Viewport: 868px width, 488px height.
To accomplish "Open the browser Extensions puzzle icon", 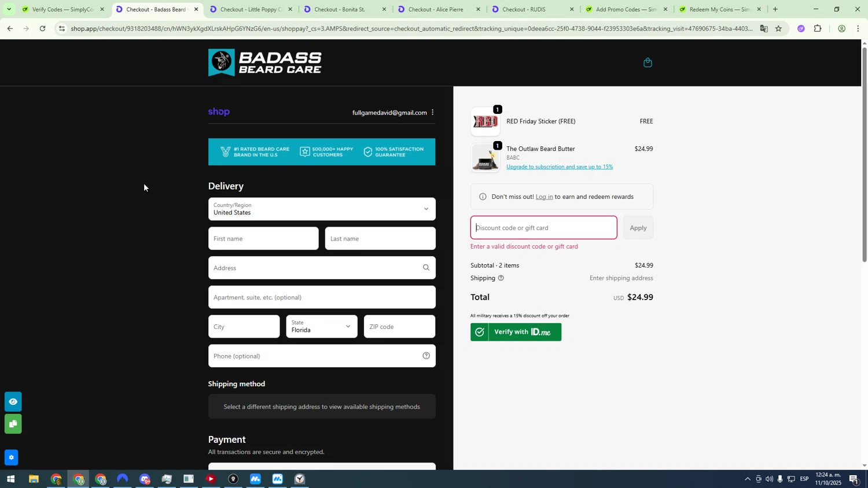I will coord(818,28).
